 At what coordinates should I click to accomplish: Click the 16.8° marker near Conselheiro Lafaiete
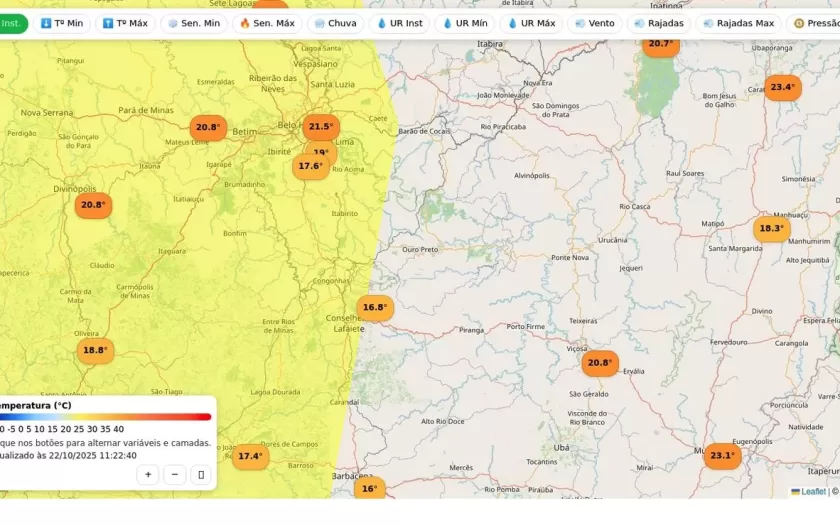point(375,308)
